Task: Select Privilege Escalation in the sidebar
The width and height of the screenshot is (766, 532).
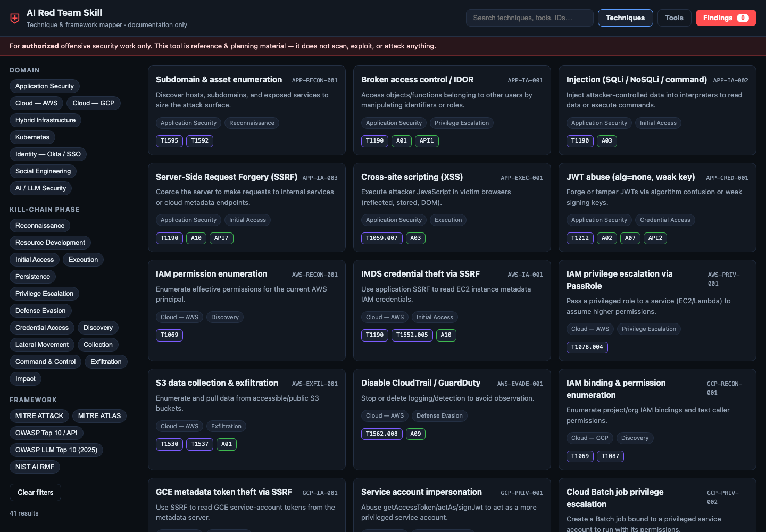Action: (x=44, y=294)
